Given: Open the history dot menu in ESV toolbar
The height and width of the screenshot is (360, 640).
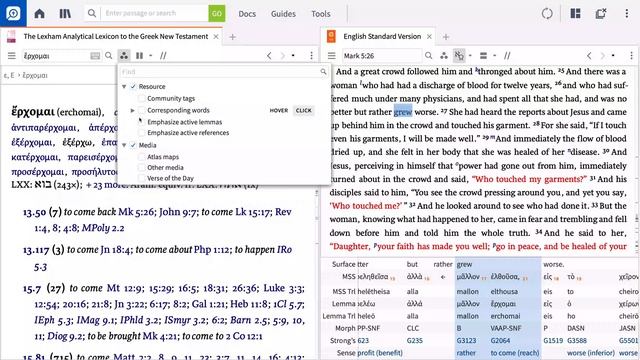Looking at the screenshot, I should (x=613, y=56).
